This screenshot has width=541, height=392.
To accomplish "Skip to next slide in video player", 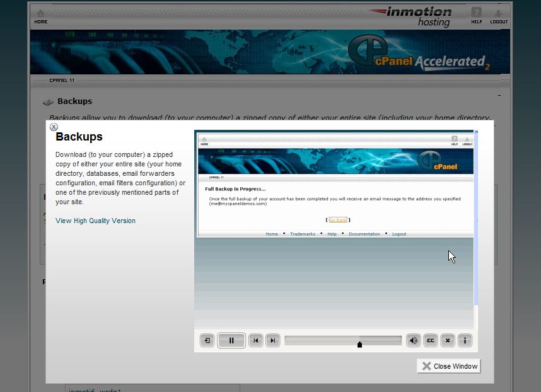I will coord(272,340).
